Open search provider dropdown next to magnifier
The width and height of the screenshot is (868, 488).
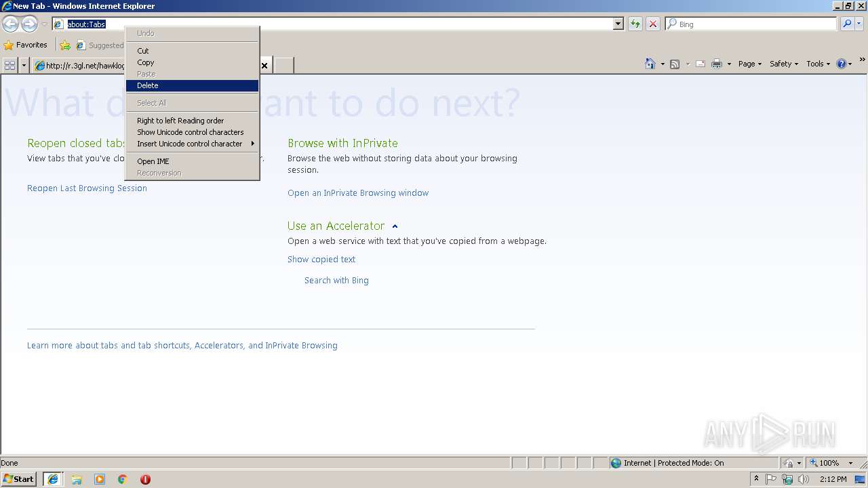[x=859, y=24]
